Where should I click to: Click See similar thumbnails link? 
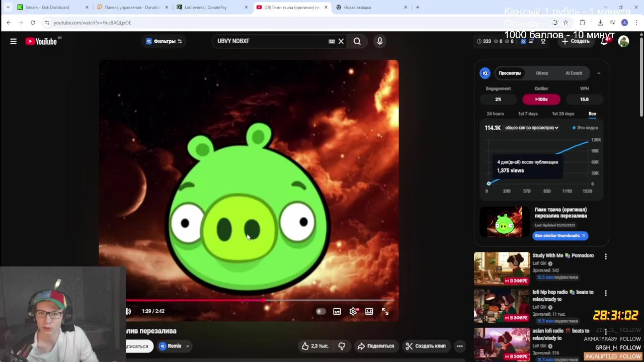[x=560, y=236]
